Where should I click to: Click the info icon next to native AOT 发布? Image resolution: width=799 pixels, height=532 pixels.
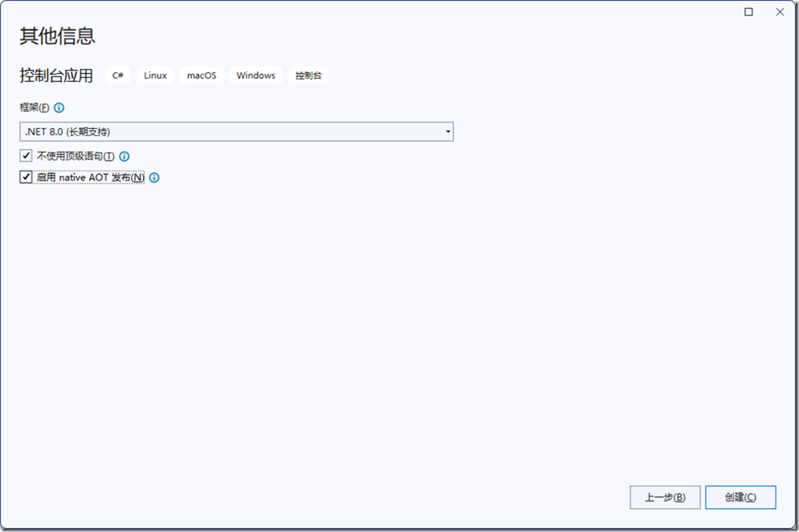154,178
